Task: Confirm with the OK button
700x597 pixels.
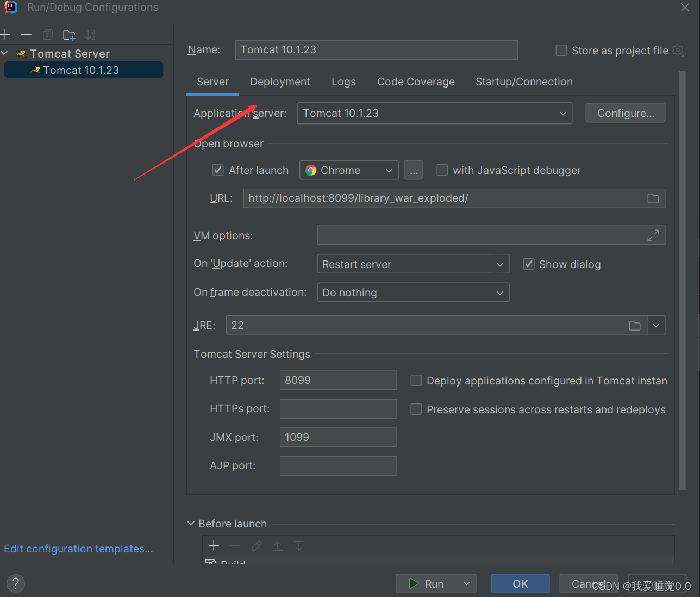Action: (x=520, y=583)
